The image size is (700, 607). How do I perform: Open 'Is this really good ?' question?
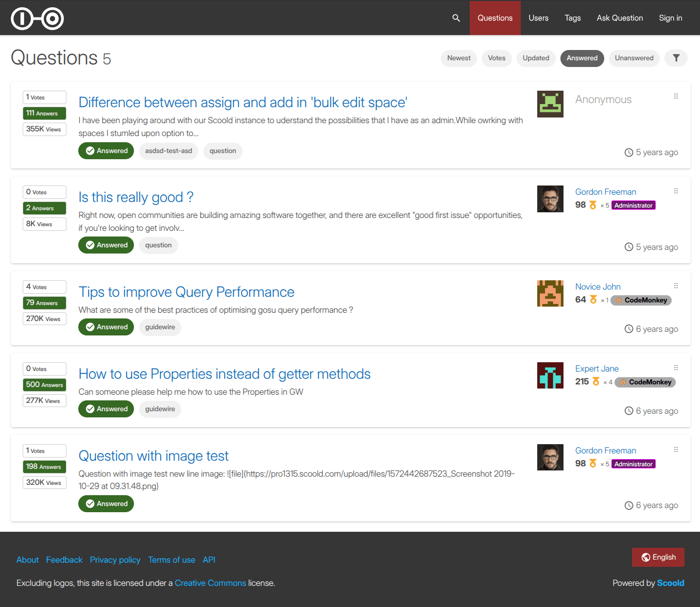(x=136, y=197)
